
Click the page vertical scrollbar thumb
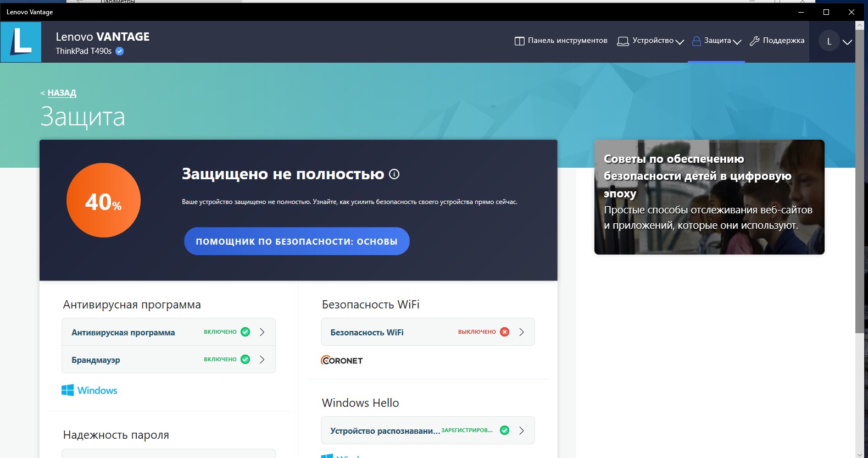860,181
